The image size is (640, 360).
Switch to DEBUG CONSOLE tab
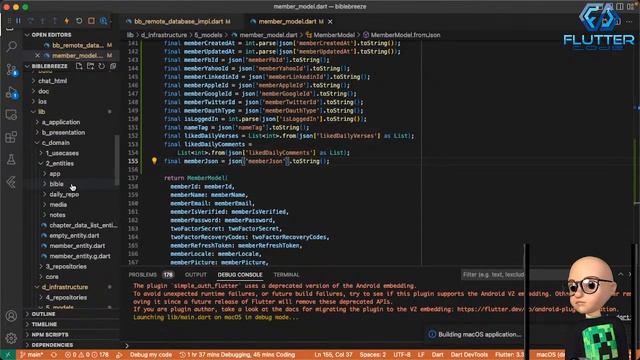point(240,275)
